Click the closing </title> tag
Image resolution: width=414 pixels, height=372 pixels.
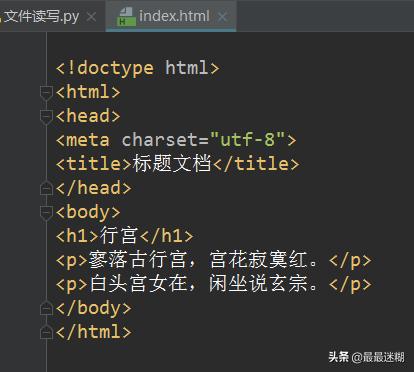[x=256, y=164]
